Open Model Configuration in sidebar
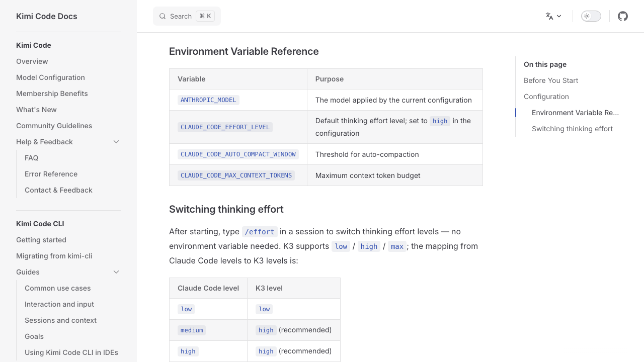Image resolution: width=644 pixels, height=362 pixels. coord(50,77)
